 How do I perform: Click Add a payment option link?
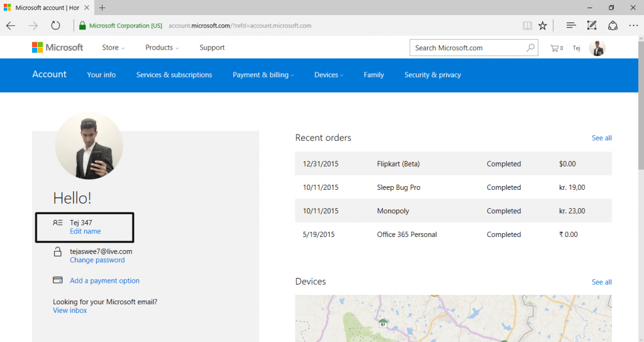tap(104, 280)
